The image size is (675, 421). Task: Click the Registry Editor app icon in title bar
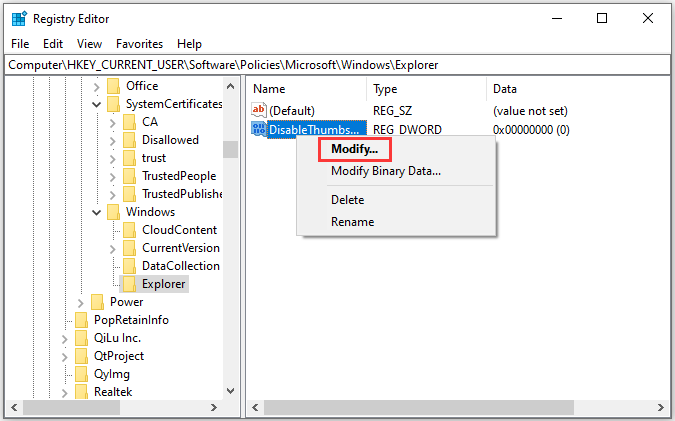(19, 19)
